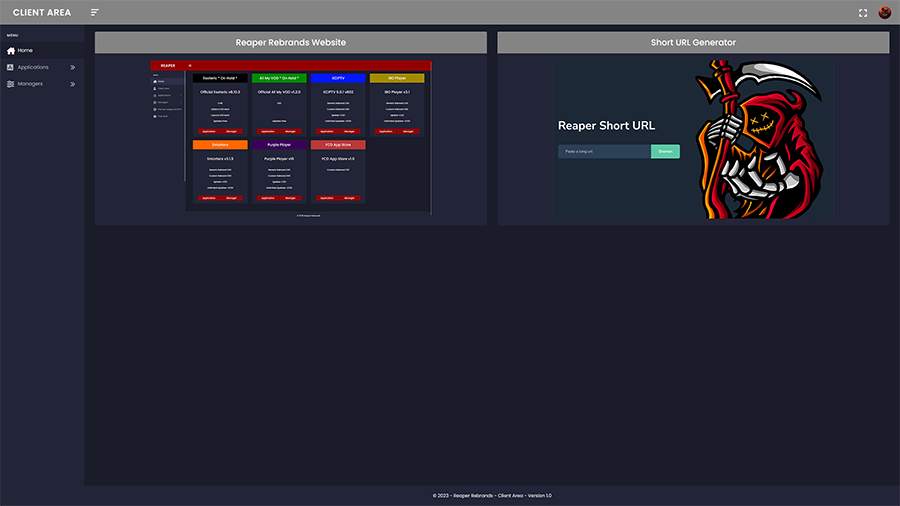Enter fullscreen mode using the top bar icon
The image size is (900, 506).
(863, 13)
